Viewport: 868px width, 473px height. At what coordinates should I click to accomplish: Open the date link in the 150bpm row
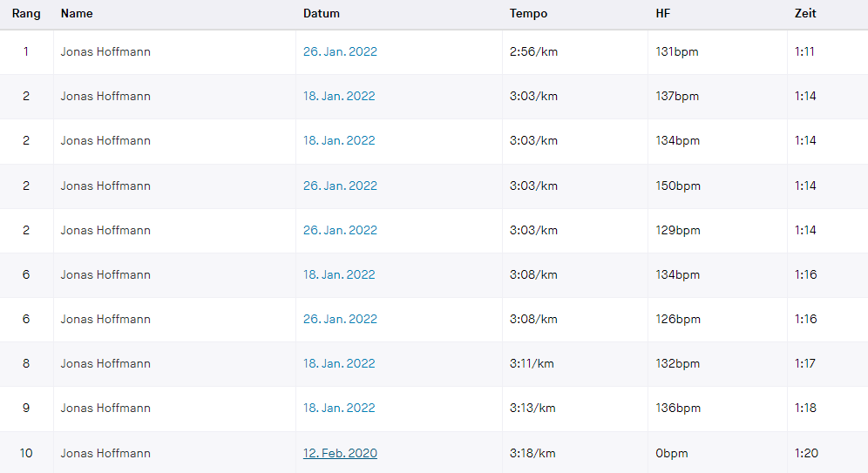[340, 186]
